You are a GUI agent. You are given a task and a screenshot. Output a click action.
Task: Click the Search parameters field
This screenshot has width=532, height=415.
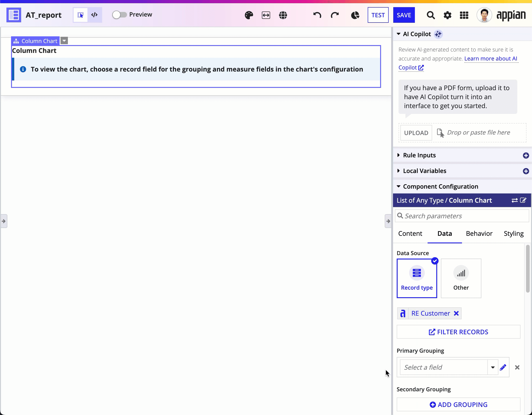462,216
